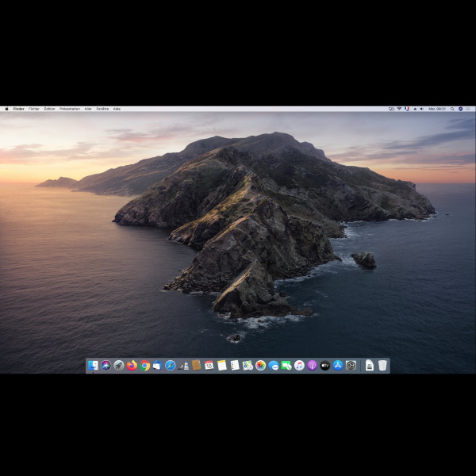476x476 pixels.
Task: Open the Édition menu
Action: (x=49, y=109)
